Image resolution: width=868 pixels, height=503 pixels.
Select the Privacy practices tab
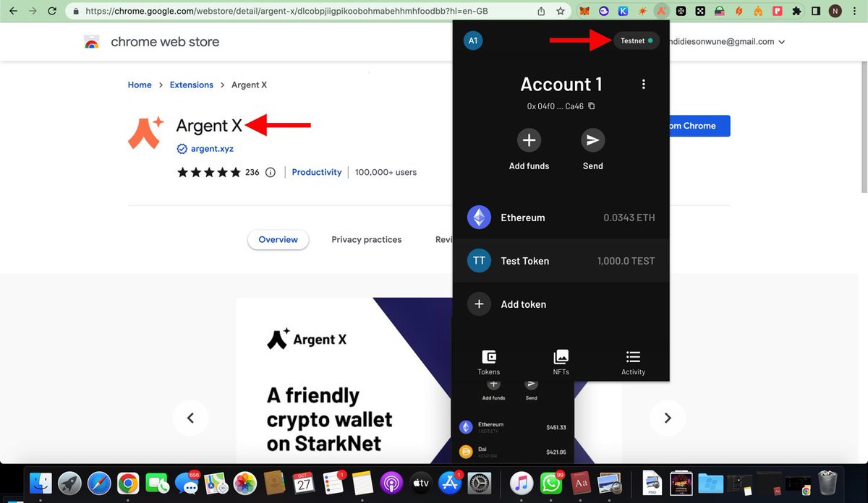(x=367, y=240)
